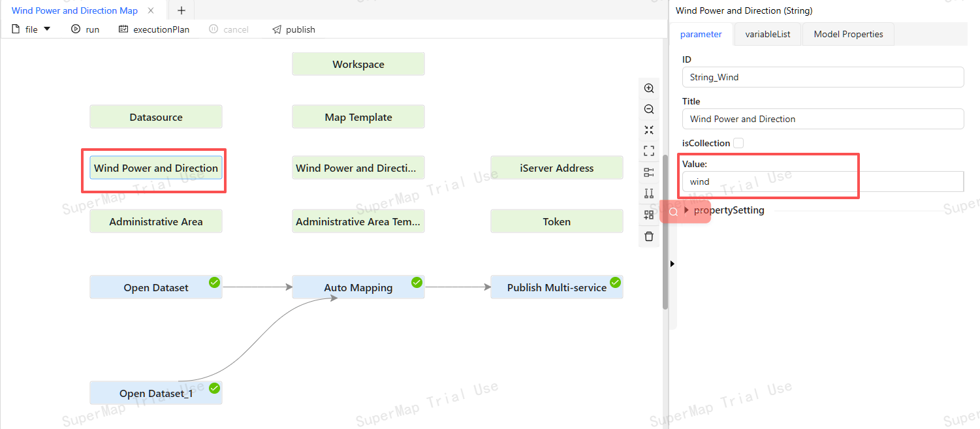The width and height of the screenshot is (980, 429).
Task: Collapse the right panel with black arrow
Action: click(672, 264)
